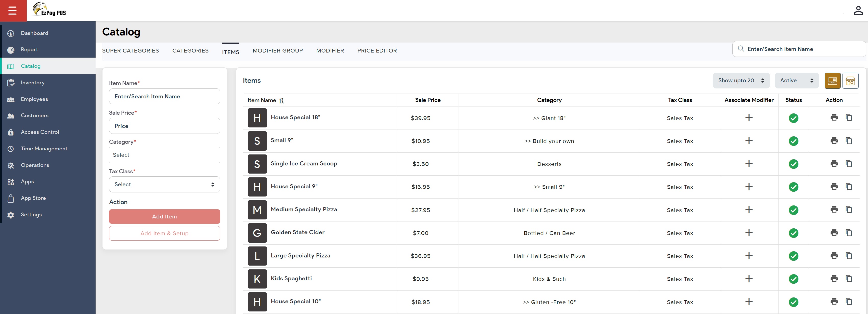Switch items view to storefront mode
This screenshot has height=314, width=868.
click(x=851, y=81)
